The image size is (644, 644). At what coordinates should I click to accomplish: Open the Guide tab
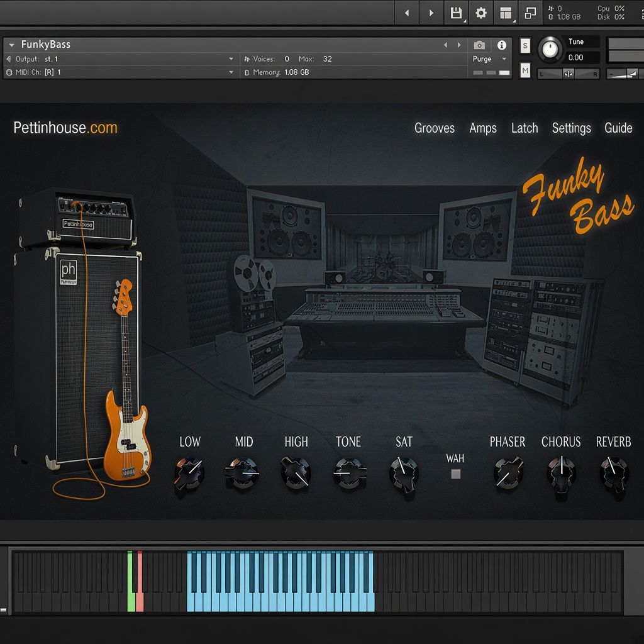(x=618, y=128)
